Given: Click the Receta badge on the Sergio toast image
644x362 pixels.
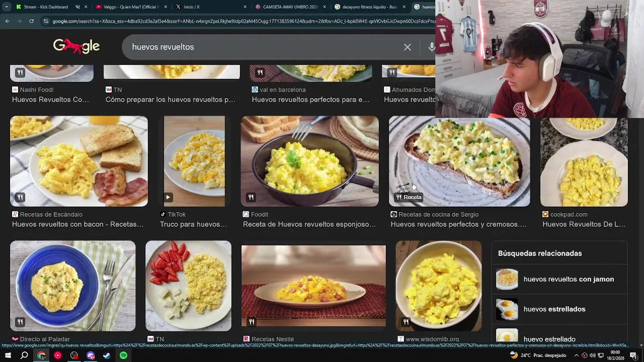Looking at the screenshot, I should [409, 197].
